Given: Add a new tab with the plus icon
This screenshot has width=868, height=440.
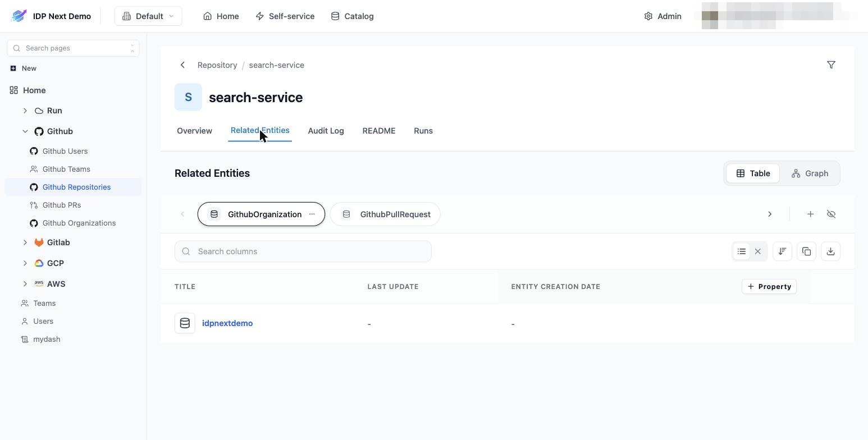Looking at the screenshot, I should (x=810, y=214).
